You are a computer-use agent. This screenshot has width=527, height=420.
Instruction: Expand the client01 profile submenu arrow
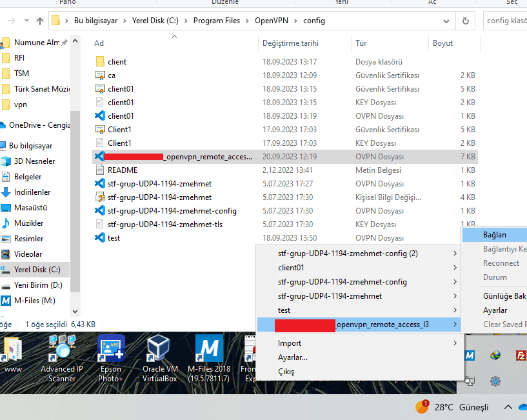click(455, 268)
